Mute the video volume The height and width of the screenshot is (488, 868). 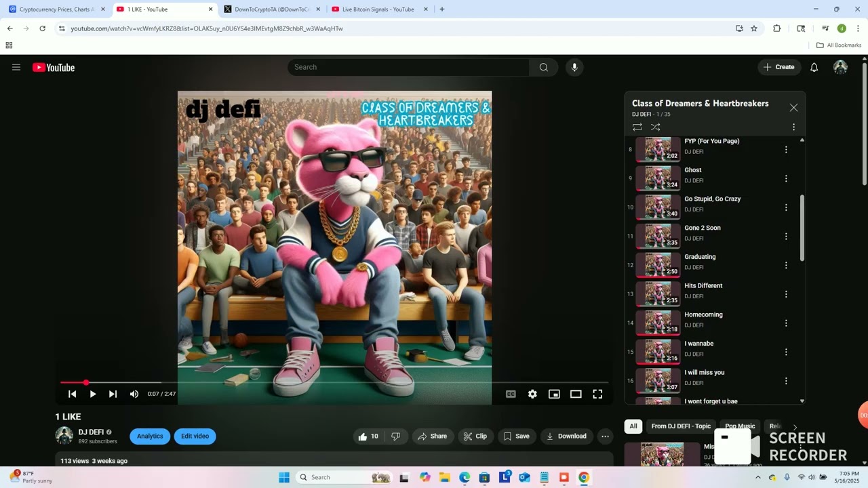[x=134, y=394]
